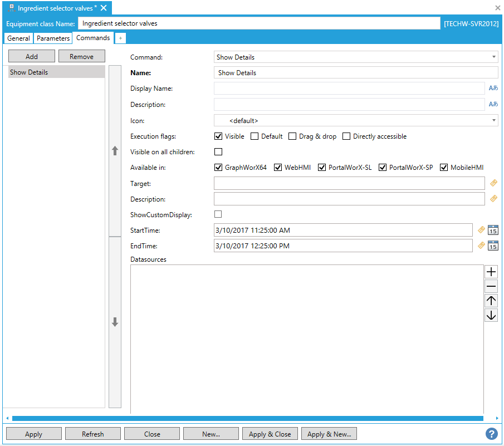Click the Add command button
This screenshot has width=504, height=446.
click(32, 56)
